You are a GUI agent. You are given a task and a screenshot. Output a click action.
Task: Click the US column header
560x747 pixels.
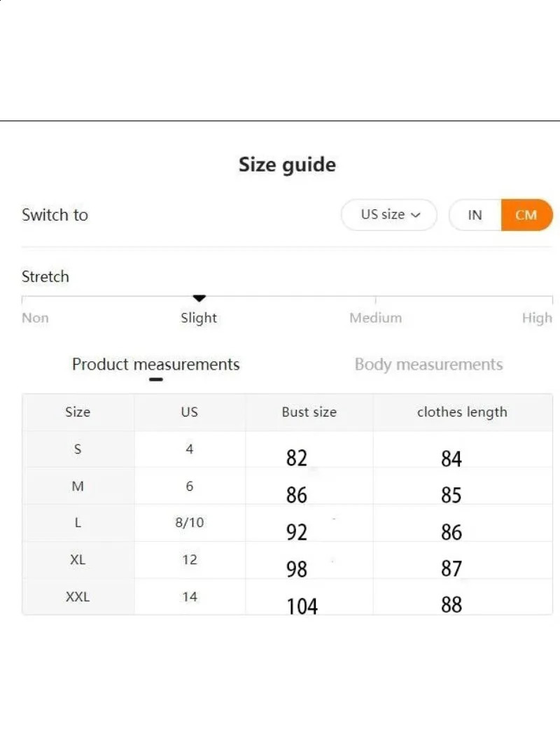click(190, 412)
